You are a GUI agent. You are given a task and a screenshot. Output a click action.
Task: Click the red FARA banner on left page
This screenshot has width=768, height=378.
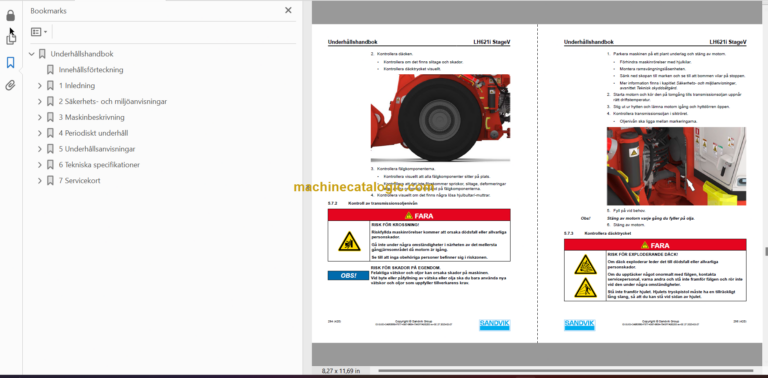point(419,215)
